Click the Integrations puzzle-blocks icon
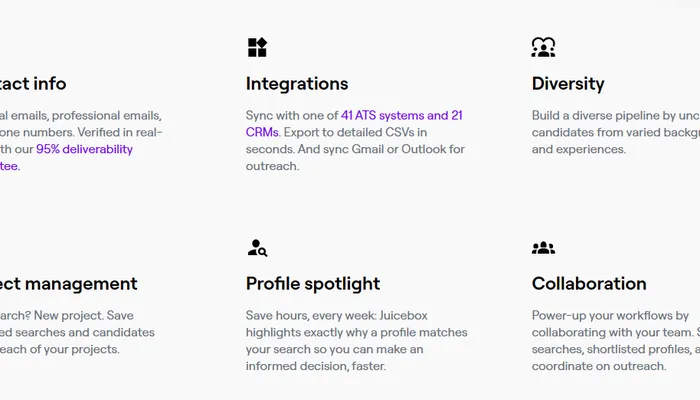700x400 pixels. point(257,47)
